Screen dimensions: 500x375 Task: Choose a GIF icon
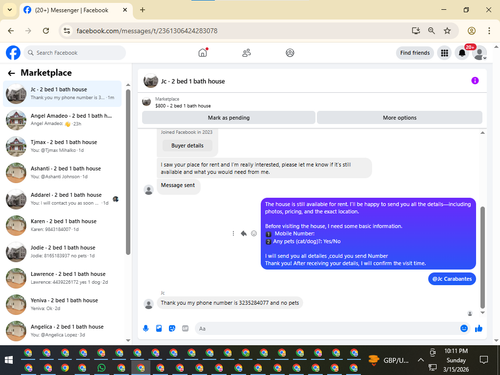pos(185,328)
